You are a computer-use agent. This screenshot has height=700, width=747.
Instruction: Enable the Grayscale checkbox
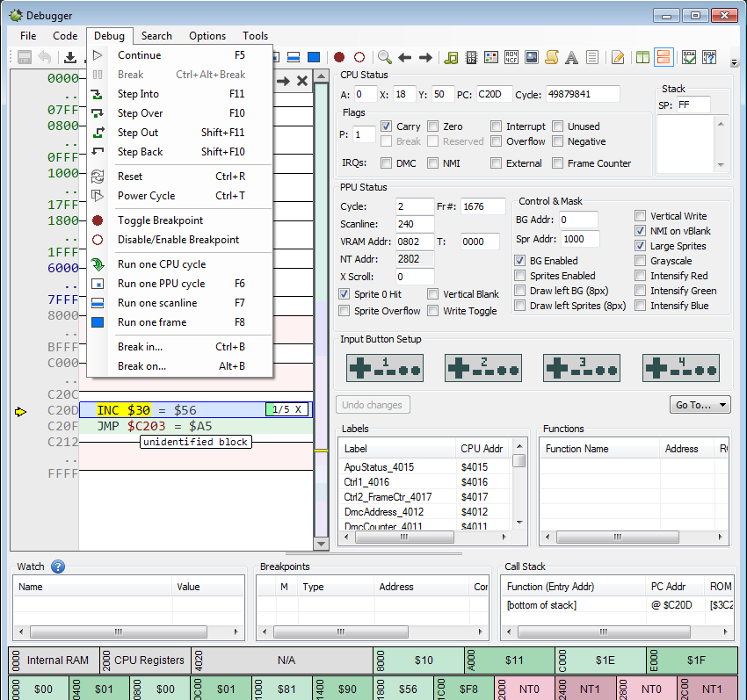pos(641,261)
